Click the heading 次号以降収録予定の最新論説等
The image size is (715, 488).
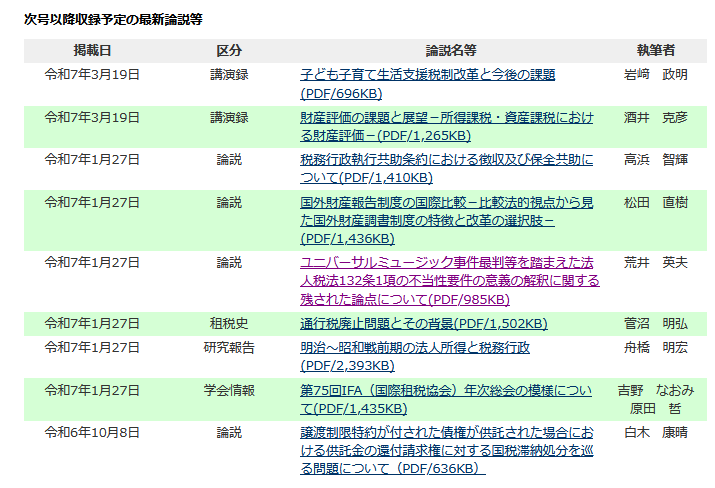point(113,19)
